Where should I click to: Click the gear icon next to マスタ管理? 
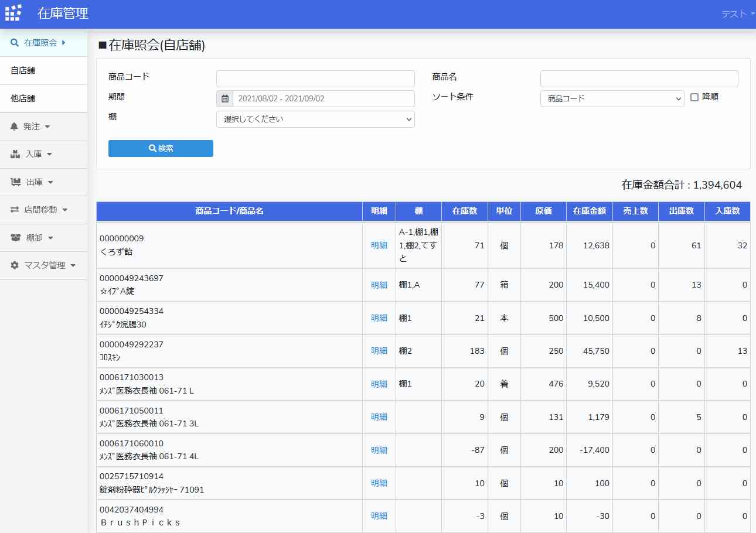pos(15,265)
